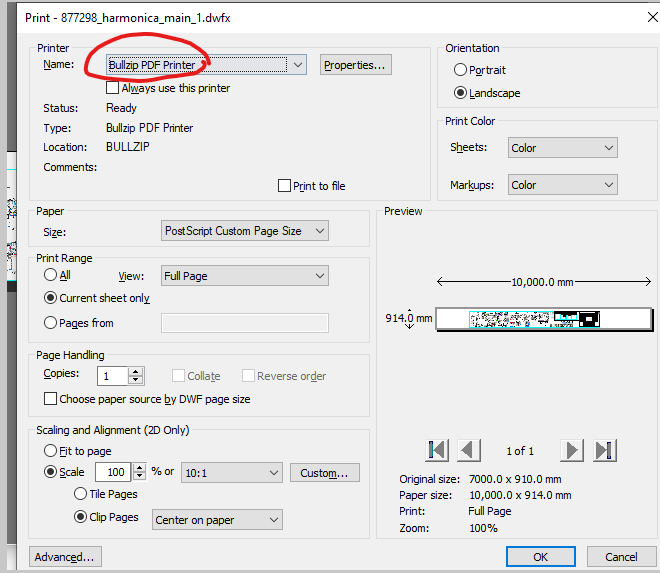
Task: Confirm printing with OK
Action: coord(540,557)
